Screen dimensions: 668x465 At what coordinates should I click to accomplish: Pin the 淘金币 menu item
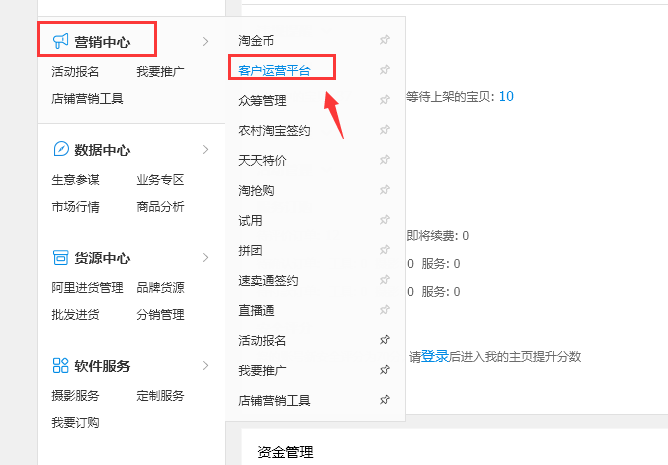pyautogui.click(x=385, y=40)
